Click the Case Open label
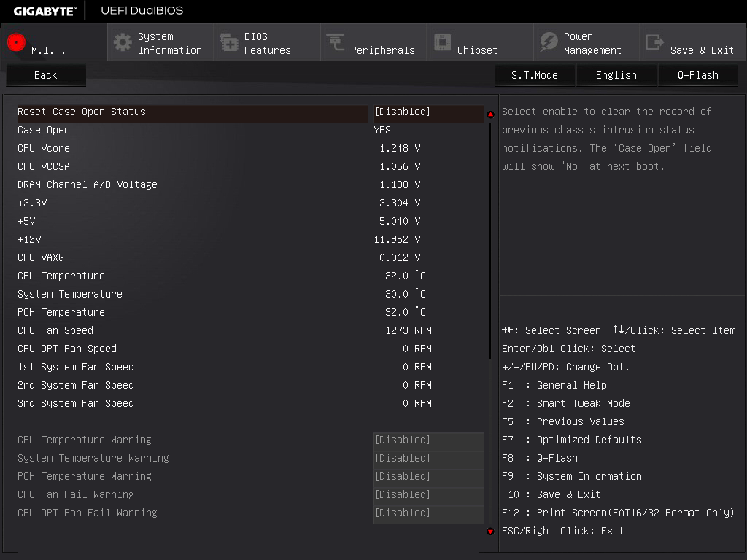The width and height of the screenshot is (747, 560). click(44, 130)
